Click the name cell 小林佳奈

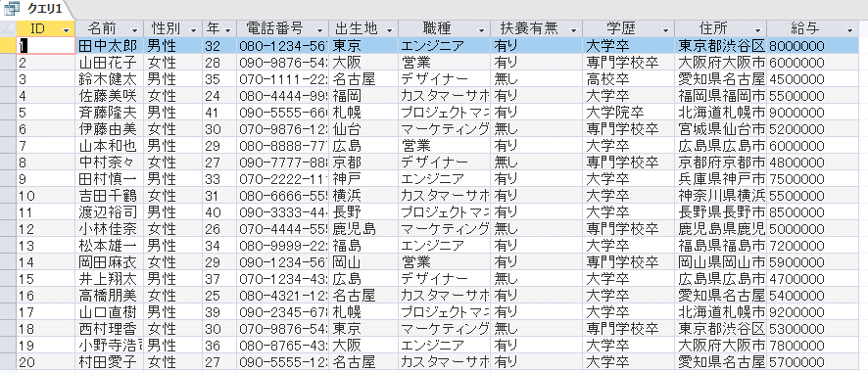(110, 229)
